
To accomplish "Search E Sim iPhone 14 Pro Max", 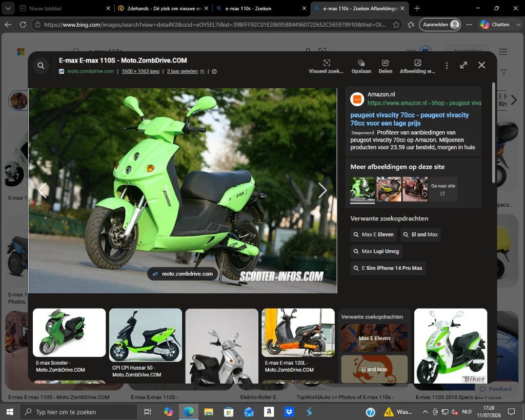I will [x=388, y=268].
